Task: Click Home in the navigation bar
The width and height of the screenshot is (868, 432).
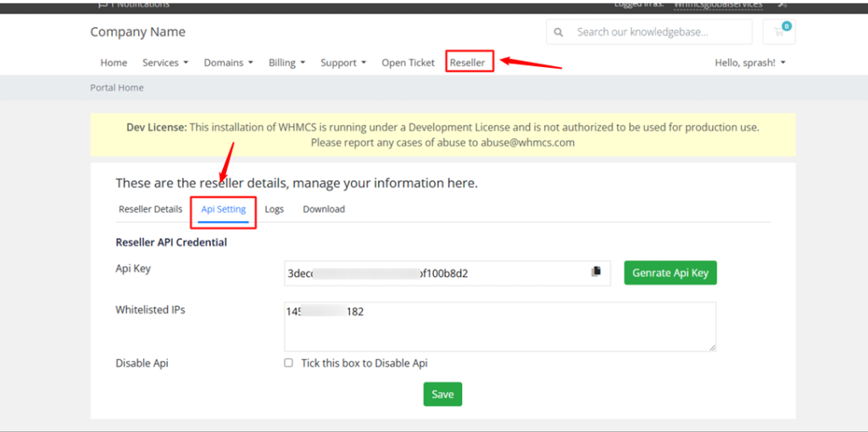Action: [114, 63]
